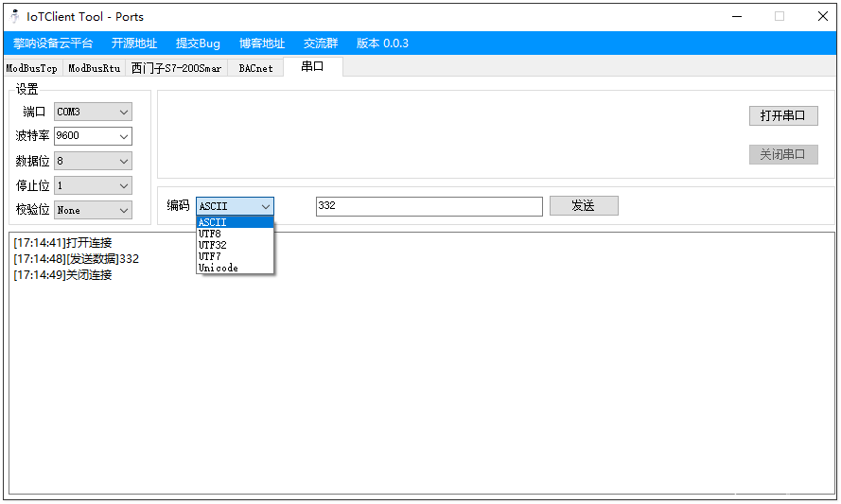Expand the 波特率 9600 dropdown
The image size is (841, 504).
[x=93, y=135]
